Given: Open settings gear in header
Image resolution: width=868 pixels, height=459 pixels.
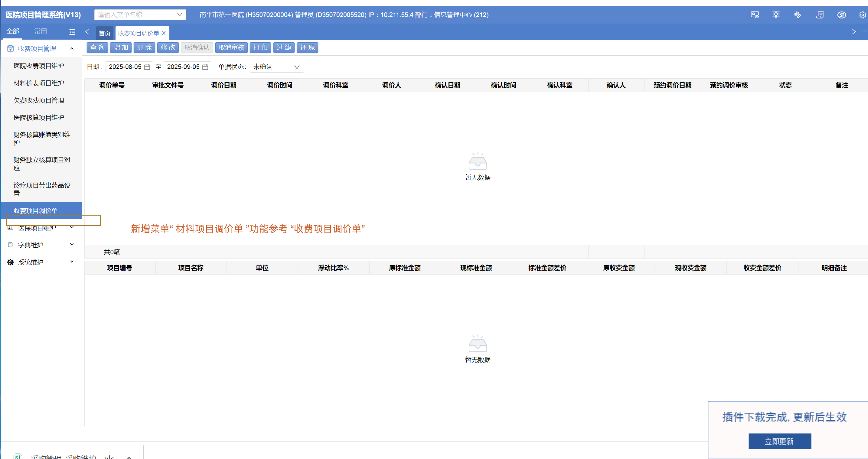Looking at the screenshot, I should click(862, 15).
